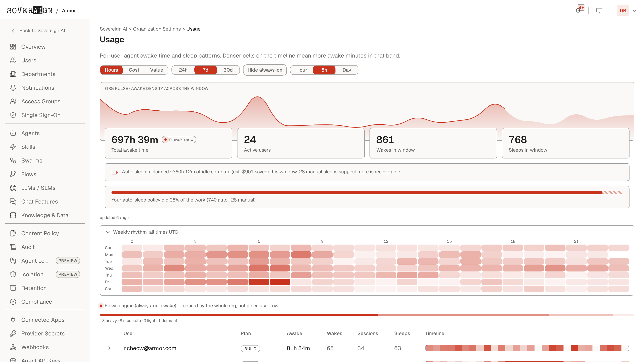Set time window to 24h
Screen dimensions: 644x362
coord(183,70)
